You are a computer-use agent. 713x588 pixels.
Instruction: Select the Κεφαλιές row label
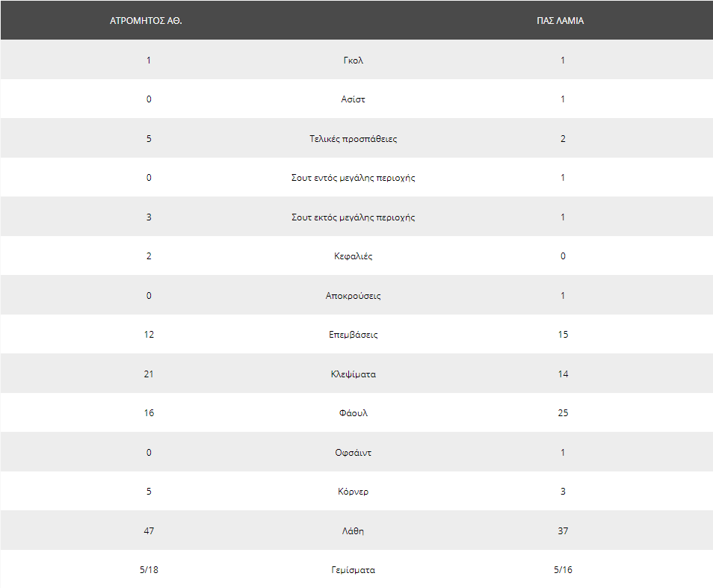(354, 256)
